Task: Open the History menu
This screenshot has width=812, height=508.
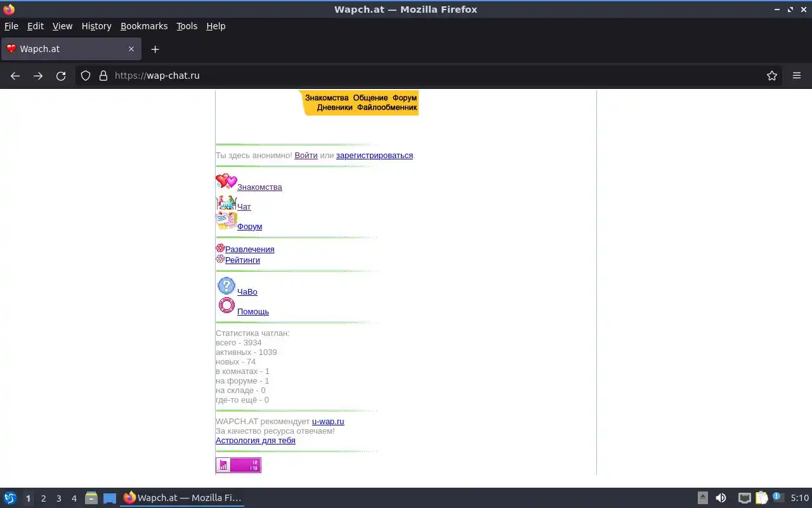Action: click(96, 26)
